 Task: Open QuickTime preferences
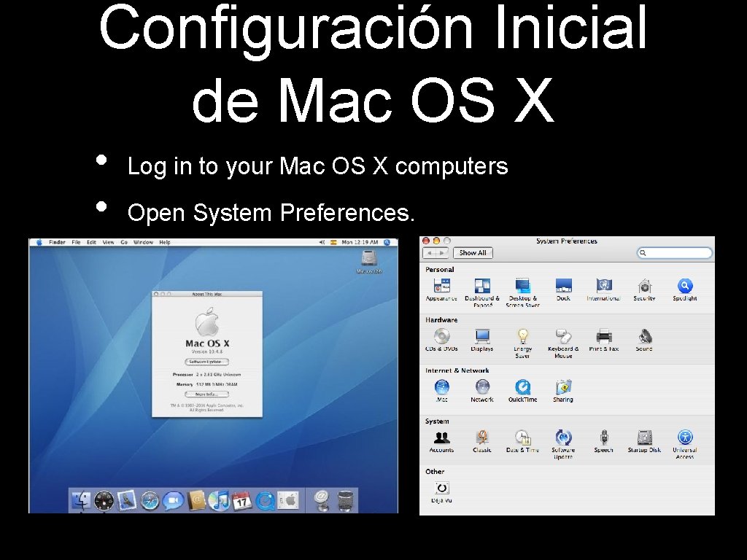tap(522, 391)
